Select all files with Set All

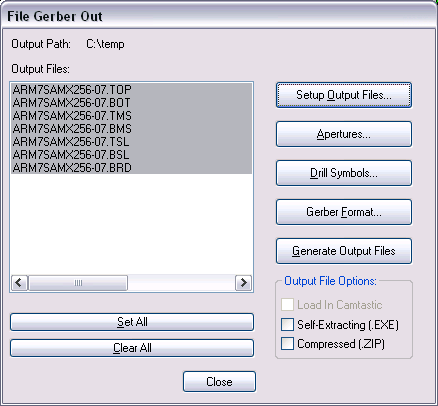[132, 322]
